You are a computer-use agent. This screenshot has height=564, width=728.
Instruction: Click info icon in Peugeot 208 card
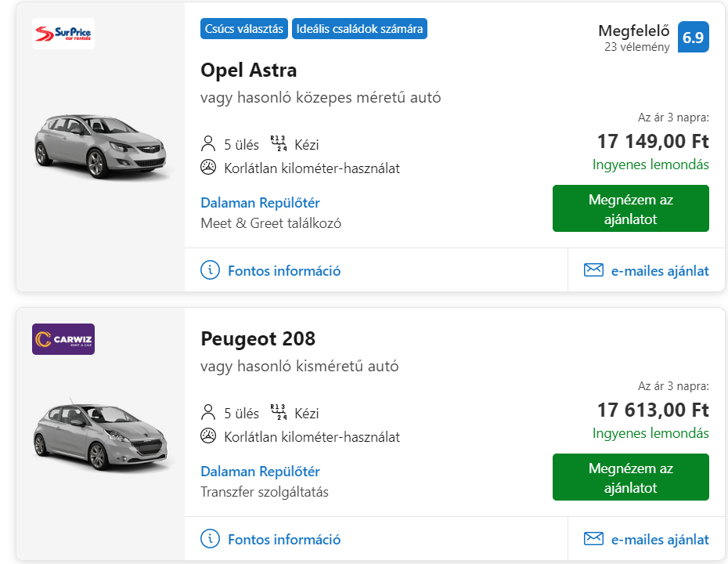pyautogui.click(x=210, y=539)
